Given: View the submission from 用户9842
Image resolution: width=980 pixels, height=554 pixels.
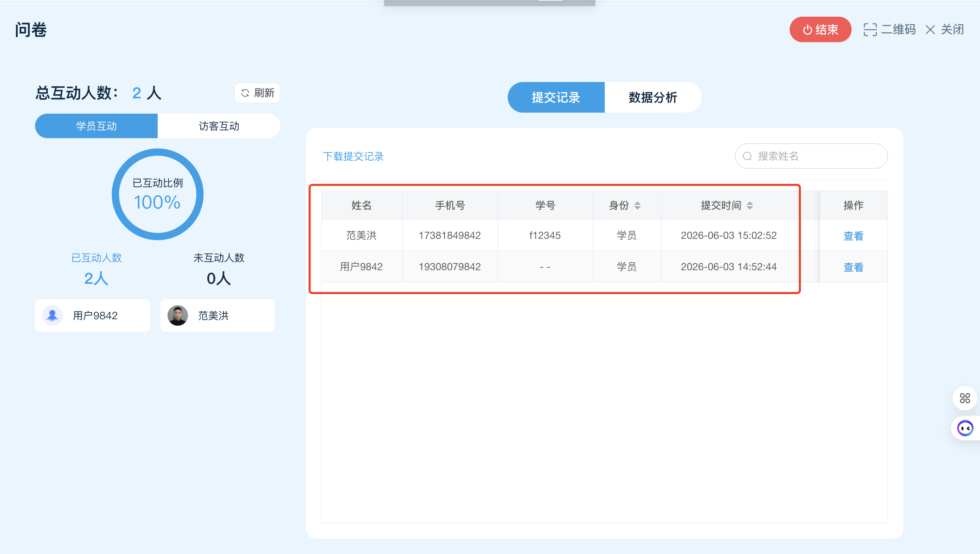Looking at the screenshot, I should [853, 267].
